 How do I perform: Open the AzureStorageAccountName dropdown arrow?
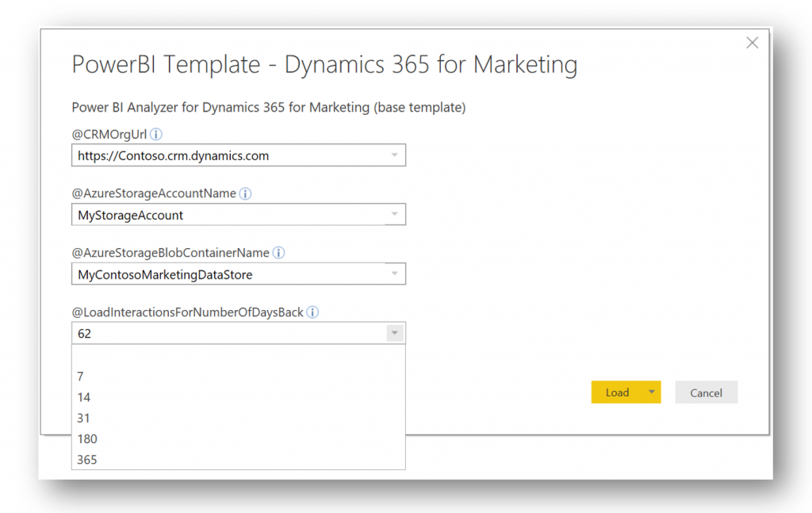coord(395,214)
